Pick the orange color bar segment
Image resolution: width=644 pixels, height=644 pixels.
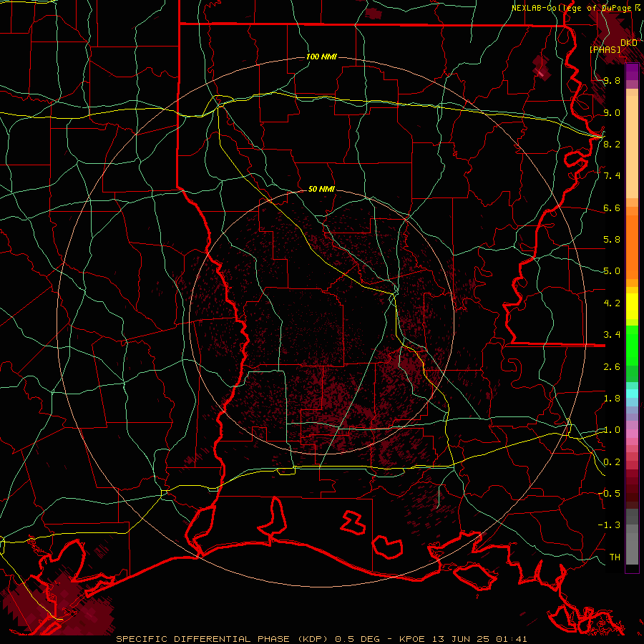[632, 248]
